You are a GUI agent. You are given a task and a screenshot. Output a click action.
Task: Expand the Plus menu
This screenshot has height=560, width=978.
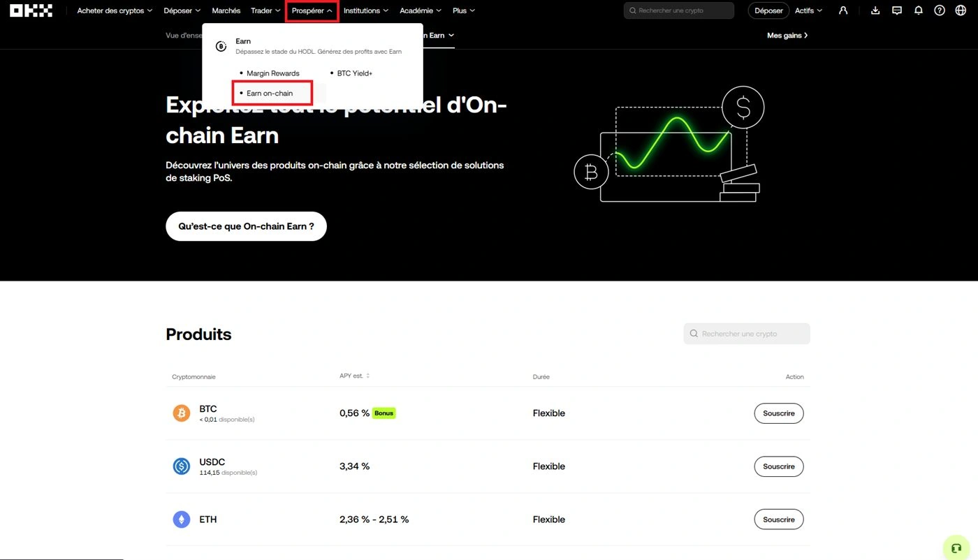[x=464, y=10]
